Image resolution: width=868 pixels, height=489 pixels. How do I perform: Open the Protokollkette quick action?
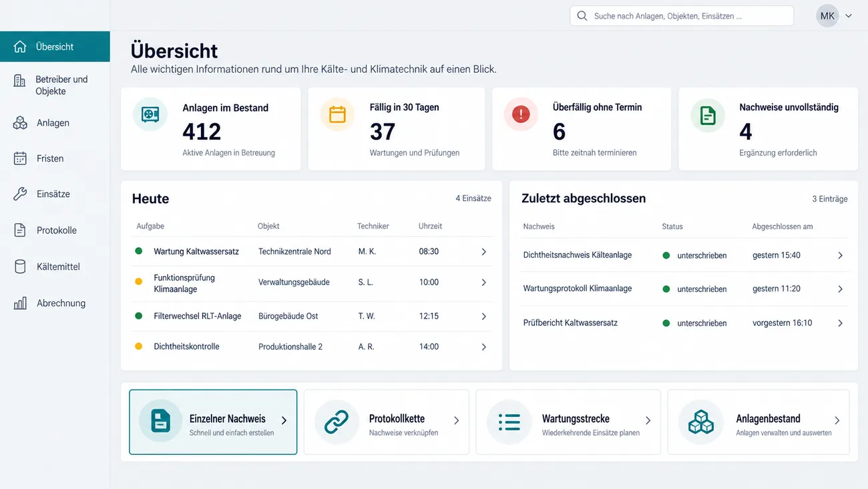(x=387, y=422)
